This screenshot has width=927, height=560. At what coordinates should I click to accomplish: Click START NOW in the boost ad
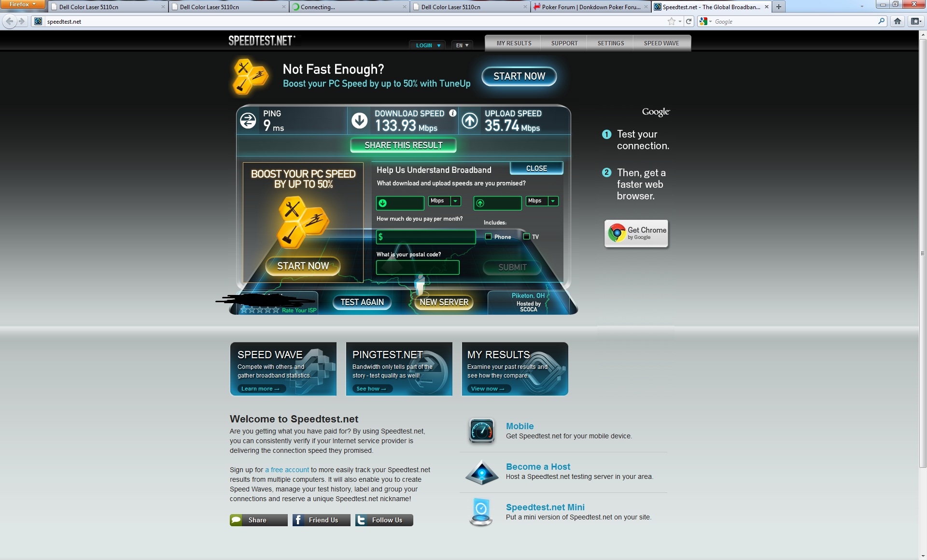pyautogui.click(x=303, y=266)
